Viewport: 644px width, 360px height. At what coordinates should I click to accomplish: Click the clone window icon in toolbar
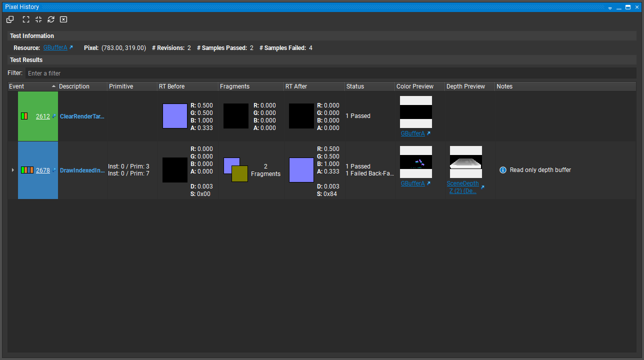pyautogui.click(x=10, y=19)
